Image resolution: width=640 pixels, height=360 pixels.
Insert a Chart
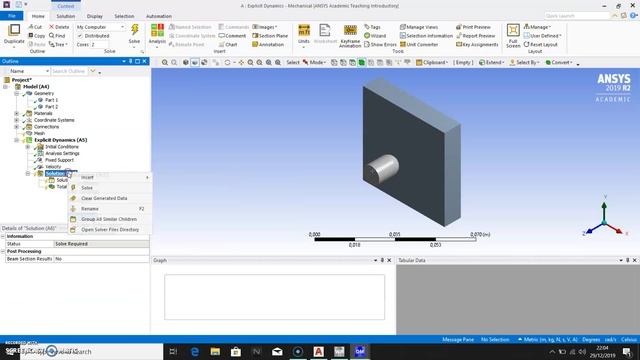(x=228, y=44)
